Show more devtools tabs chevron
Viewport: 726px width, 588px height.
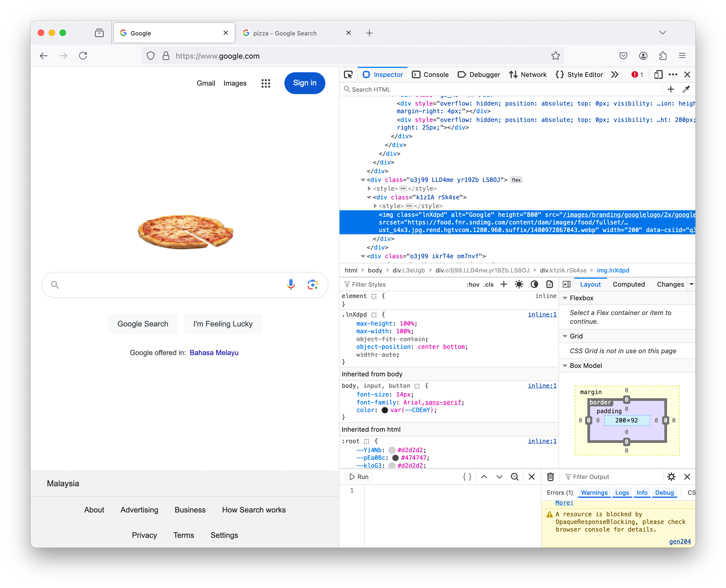coord(615,74)
